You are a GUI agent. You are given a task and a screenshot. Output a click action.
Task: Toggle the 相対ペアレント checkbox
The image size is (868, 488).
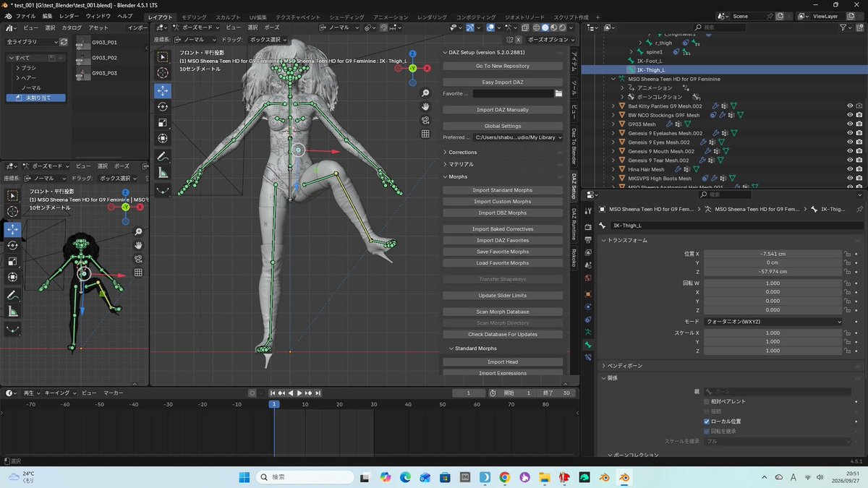707,401
